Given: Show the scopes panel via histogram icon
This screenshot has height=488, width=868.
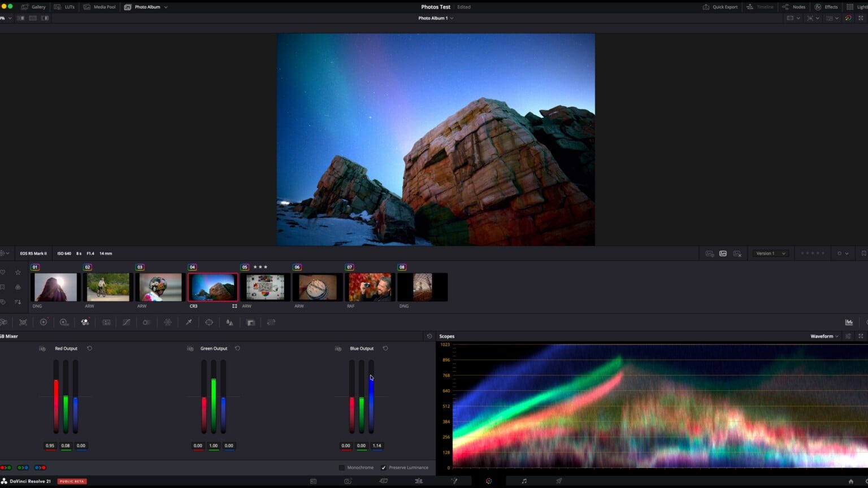Looking at the screenshot, I should click(x=849, y=323).
